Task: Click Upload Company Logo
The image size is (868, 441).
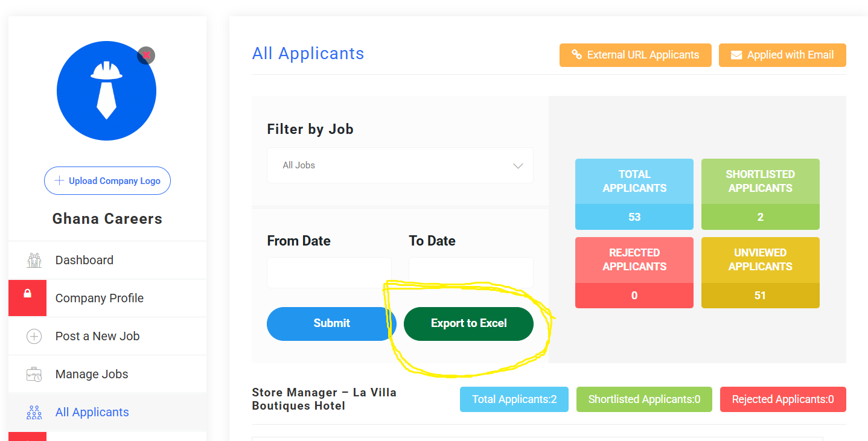Action: [x=107, y=180]
